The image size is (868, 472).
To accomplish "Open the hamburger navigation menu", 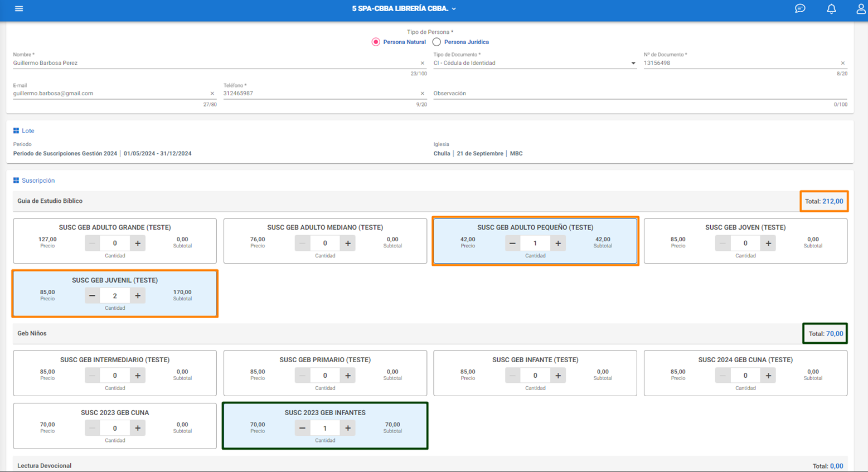I will point(19,8).
